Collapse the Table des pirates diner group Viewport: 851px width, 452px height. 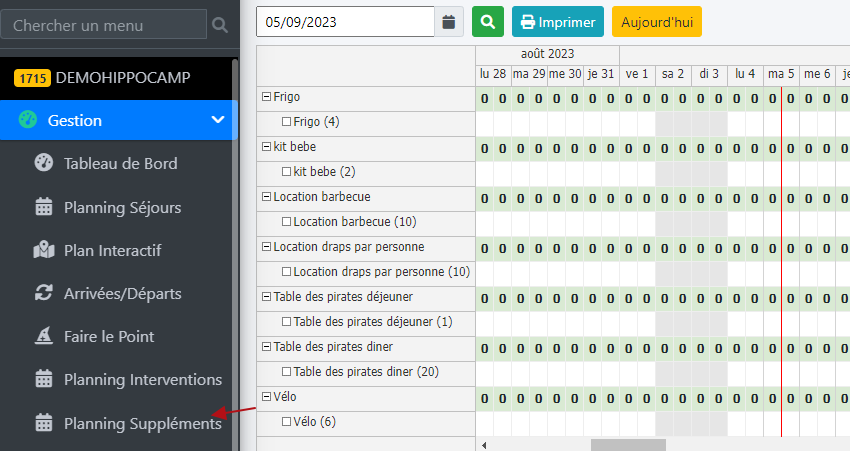coord(266,347)
